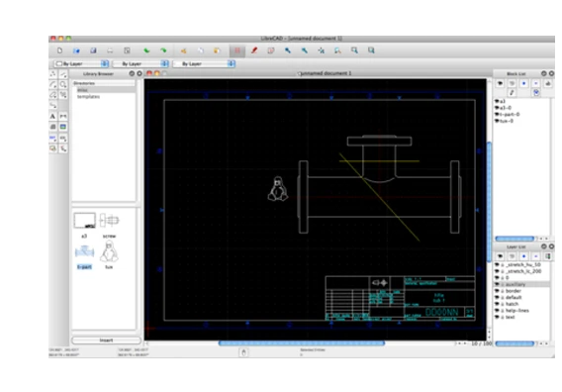Remove layer with Layer List minus
This screenshot has height=392, width=562.
click(536, 256)
